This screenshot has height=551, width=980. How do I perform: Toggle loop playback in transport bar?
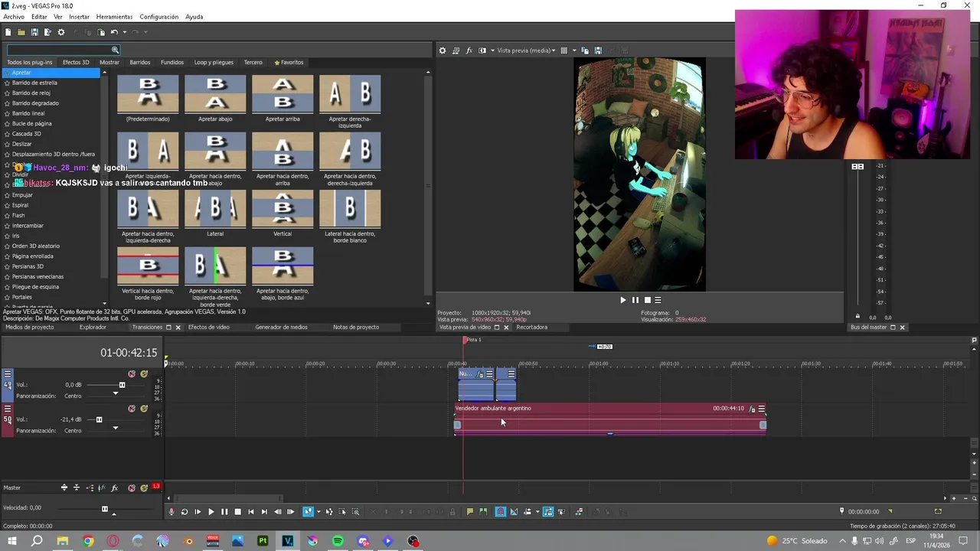coord(185,511)
